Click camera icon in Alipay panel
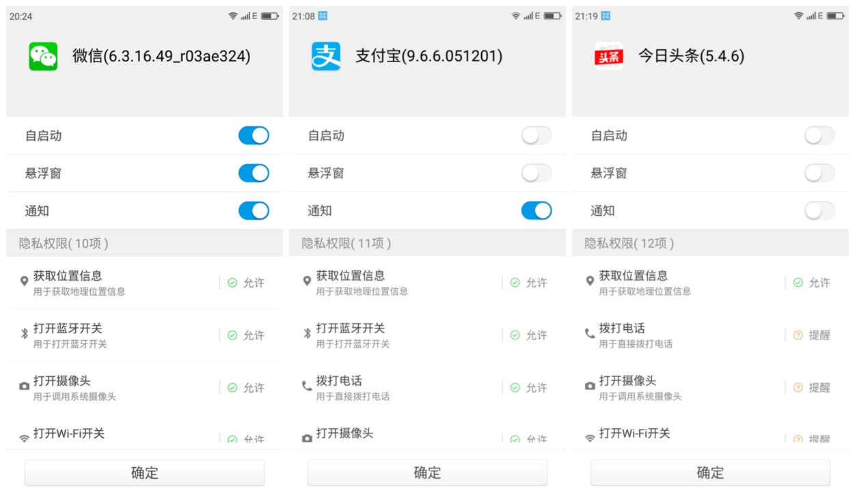855x504 pixels. 307,438
